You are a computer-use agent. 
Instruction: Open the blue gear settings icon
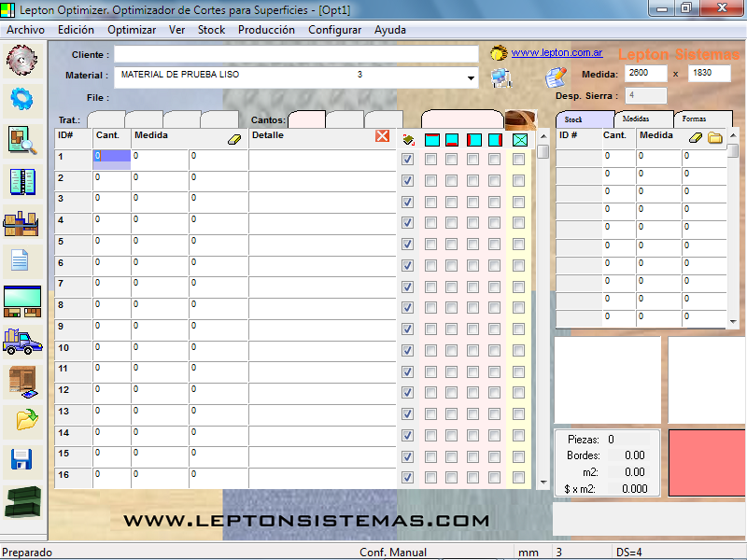[21, 100]
